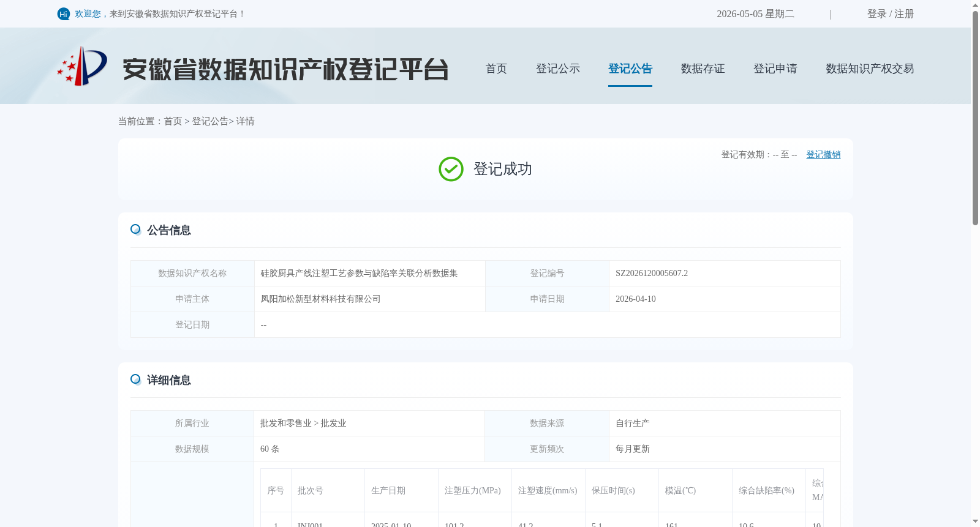Click 登记公告 in the breadcrumb

point(210,121)
